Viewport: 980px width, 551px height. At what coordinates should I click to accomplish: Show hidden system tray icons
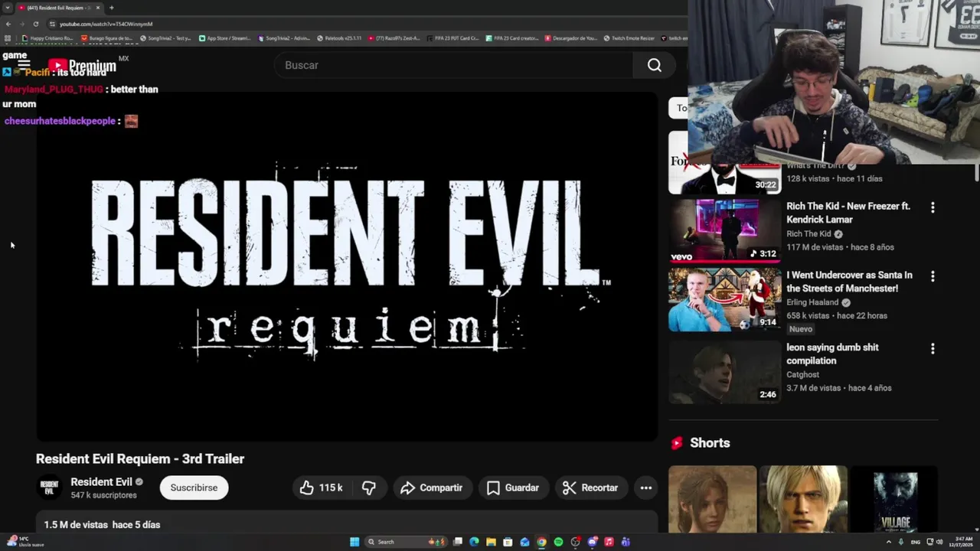click(889, 542)
